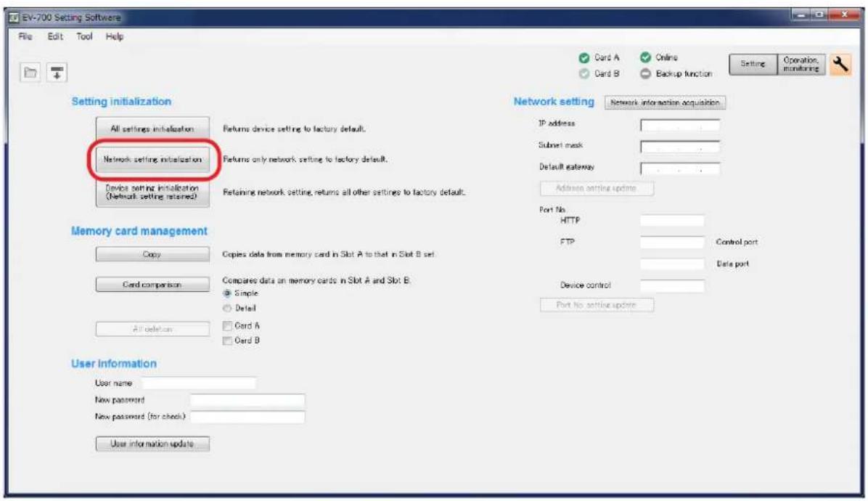Click Network setting initialization button
Image resolution: width=868 pixels, height=501 pixels.
coord(152,160)
